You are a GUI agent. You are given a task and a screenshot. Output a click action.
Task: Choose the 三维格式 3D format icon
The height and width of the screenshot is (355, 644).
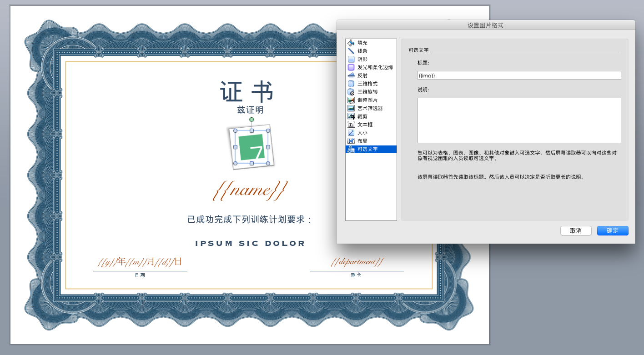click(351, 84)
